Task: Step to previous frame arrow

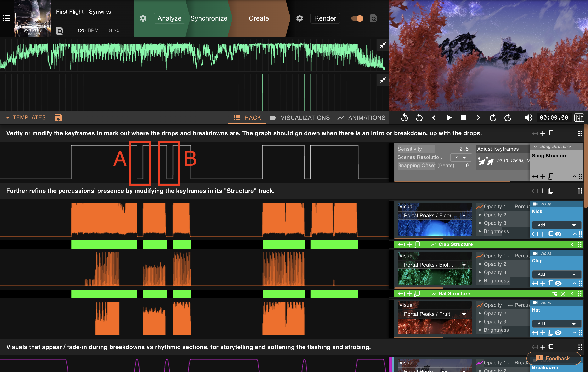Action: coord(434,118)
